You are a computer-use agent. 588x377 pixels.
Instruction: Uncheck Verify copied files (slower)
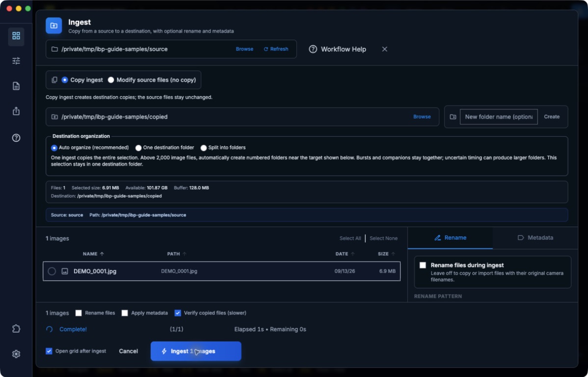(178, 313)
